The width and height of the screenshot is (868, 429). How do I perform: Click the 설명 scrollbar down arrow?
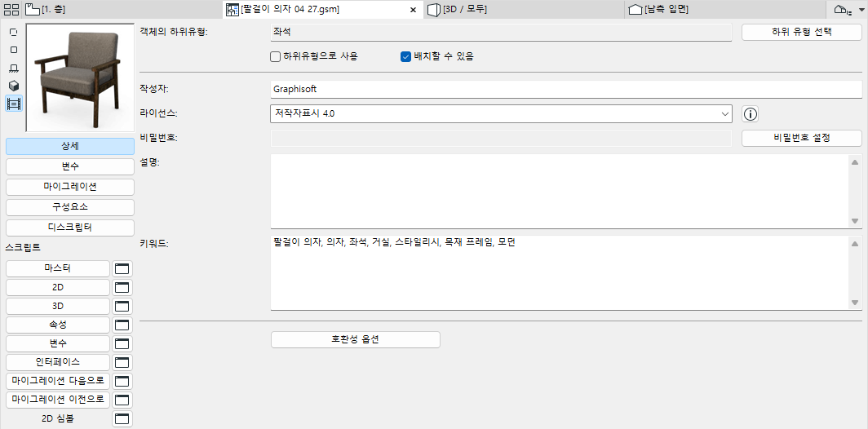pyautogui.click(x=855, y=221)
